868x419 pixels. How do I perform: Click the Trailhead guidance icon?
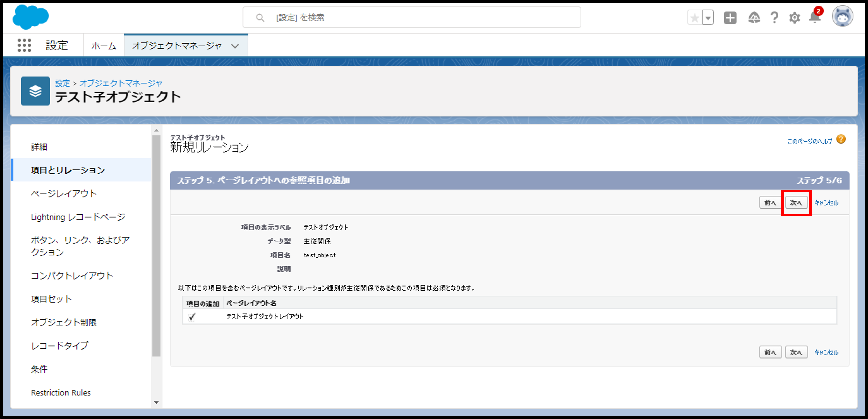[754, 17]
